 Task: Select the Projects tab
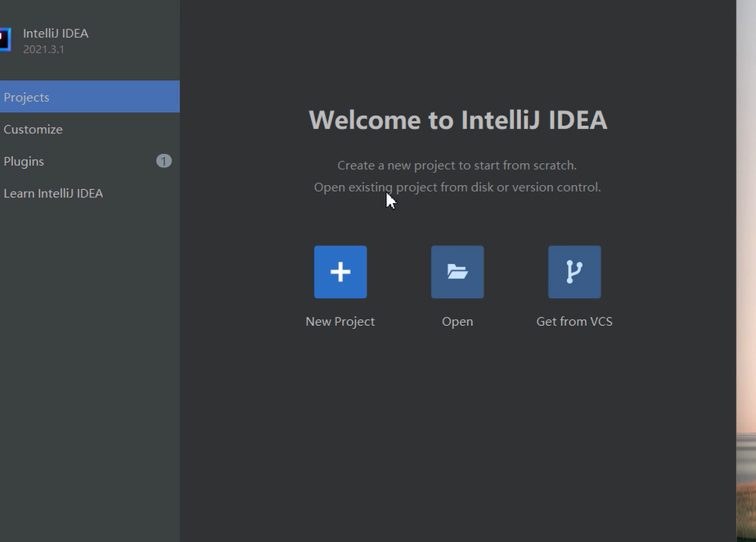point(90,97)
